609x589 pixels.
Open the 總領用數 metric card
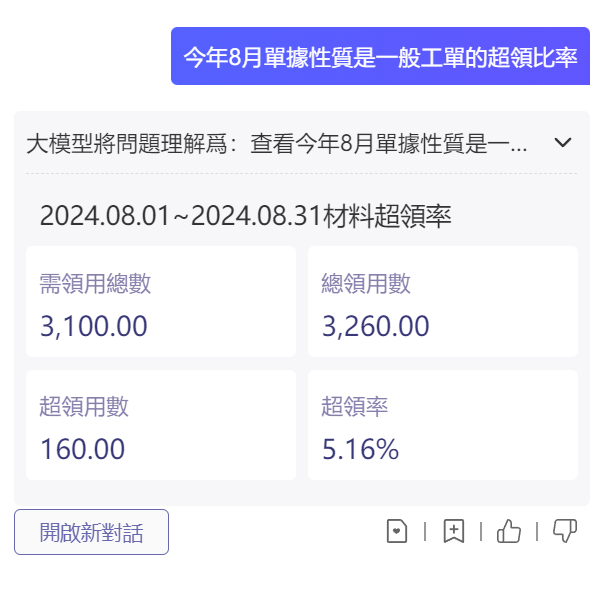tap(443, 301)
